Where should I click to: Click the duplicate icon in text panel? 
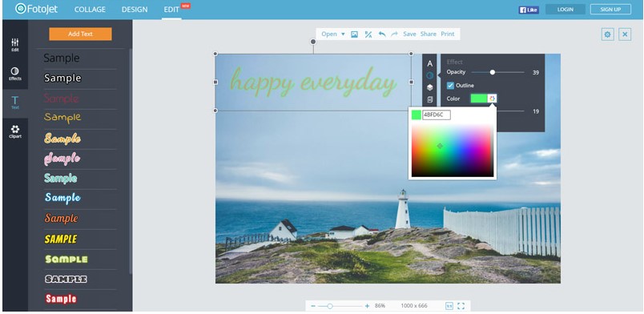[x=429, y=99]
